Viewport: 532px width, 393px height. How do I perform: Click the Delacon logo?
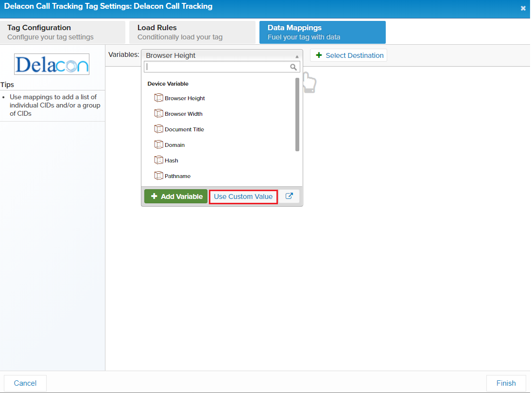(x=51, y=64)
